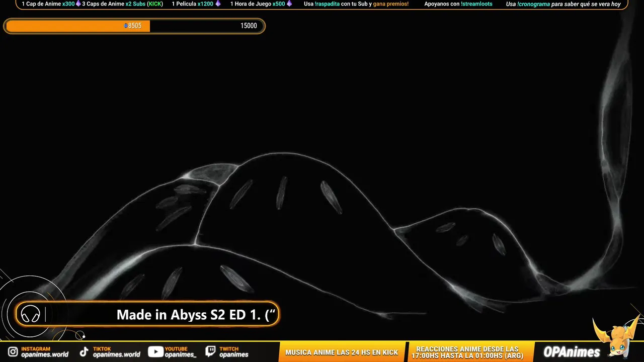Click the headphones now-playing icon
644x362 pixels.
coord(30,315)
